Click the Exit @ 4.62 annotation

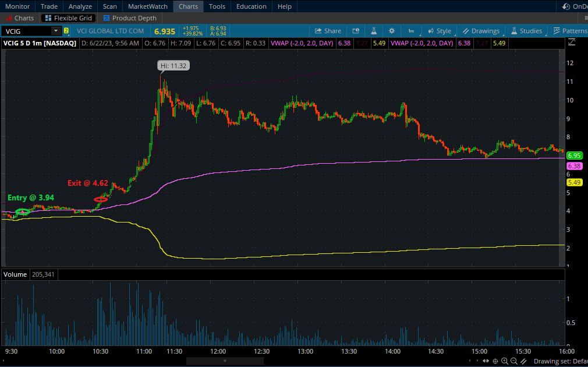click(88, 183)
